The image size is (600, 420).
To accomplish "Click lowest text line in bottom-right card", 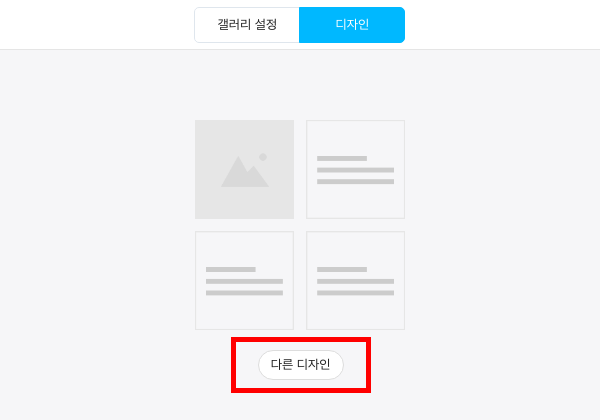I will (355, 293).
